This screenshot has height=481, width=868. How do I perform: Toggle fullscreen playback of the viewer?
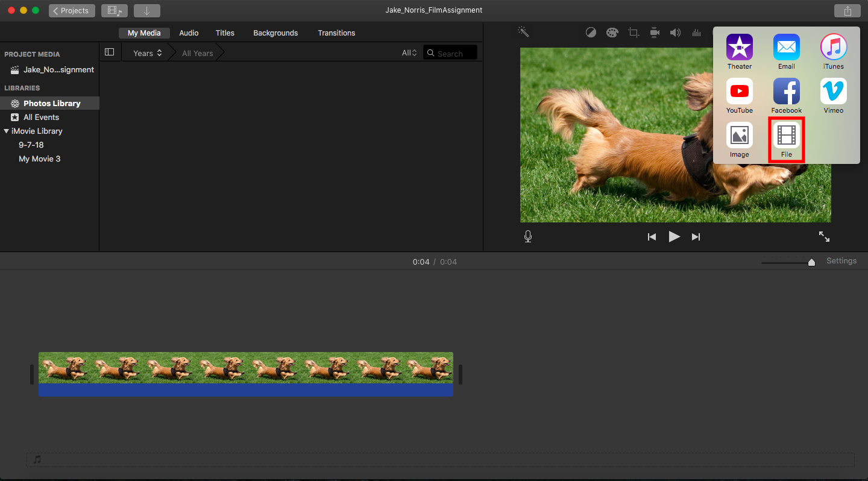[x=824, y=237]
